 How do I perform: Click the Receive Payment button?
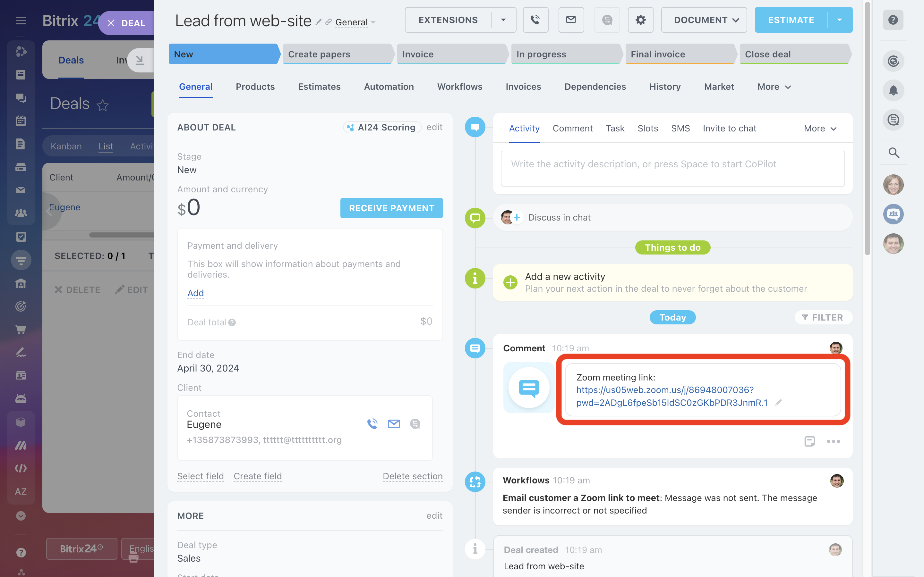(x=391, y=208)
